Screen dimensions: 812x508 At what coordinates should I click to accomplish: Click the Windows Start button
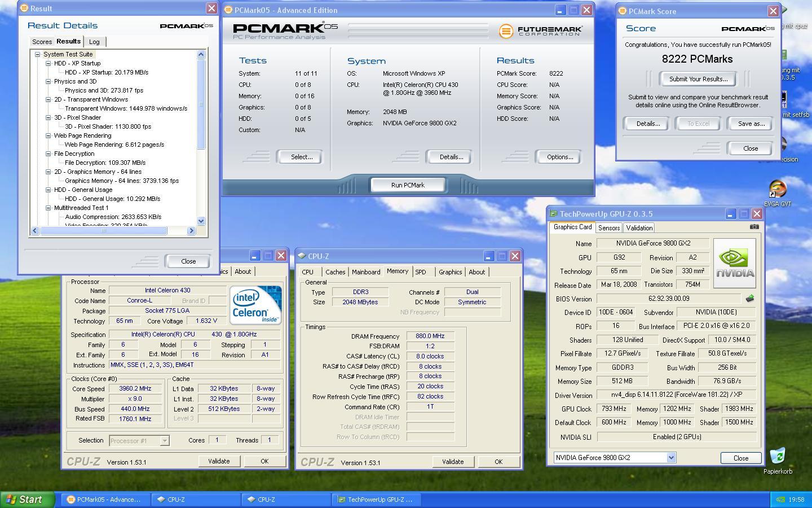tap(28, 500)
